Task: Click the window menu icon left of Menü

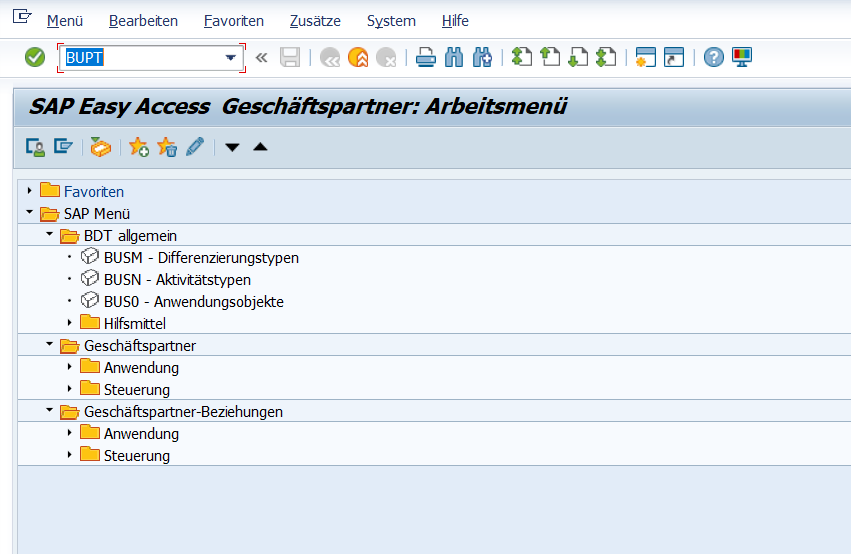Action: point(22,16)
